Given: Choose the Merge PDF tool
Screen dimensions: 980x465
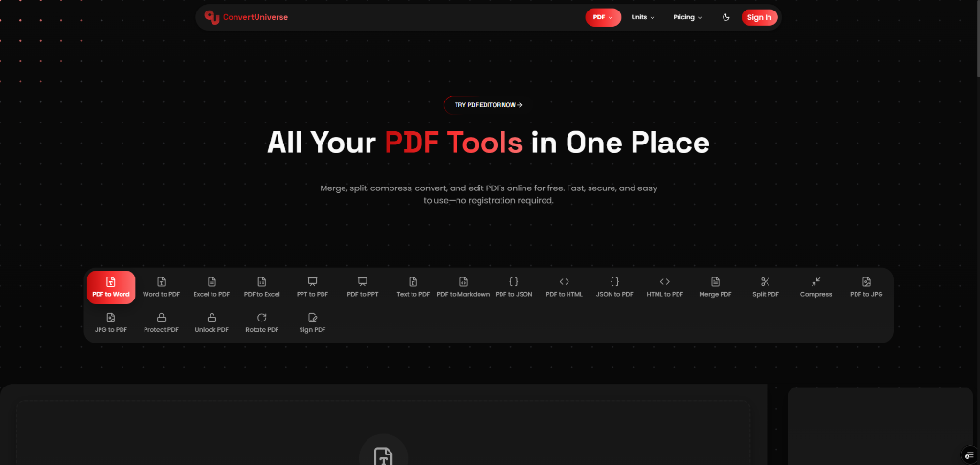Looking at the screenshot, I should (715, 286).
